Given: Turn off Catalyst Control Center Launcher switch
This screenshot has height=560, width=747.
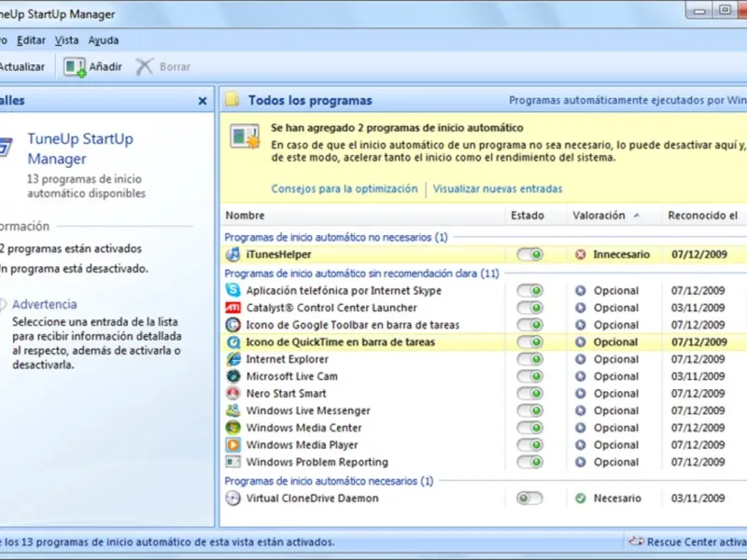Looking at the screenshot, I should 529,308.
